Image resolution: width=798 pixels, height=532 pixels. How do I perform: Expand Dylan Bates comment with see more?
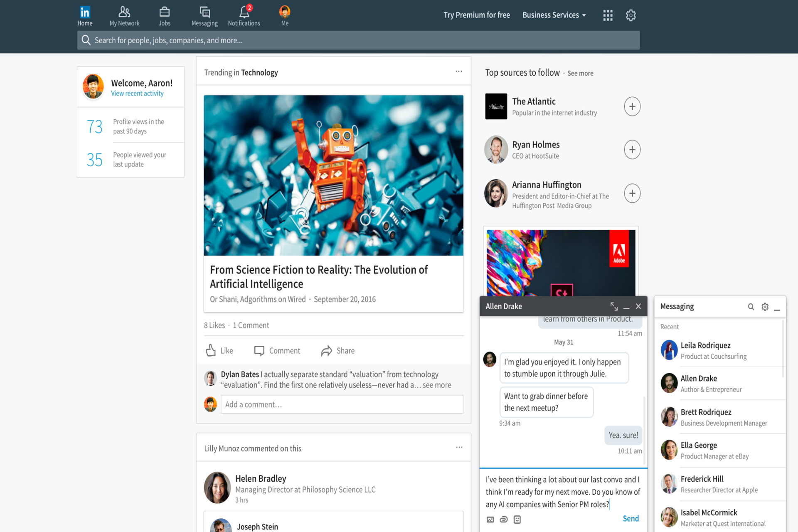437,385
